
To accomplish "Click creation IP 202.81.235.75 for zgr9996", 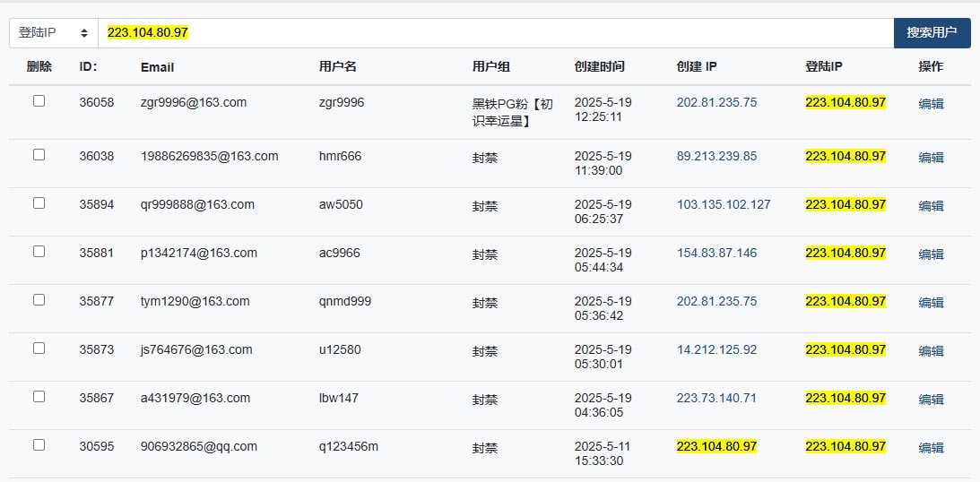I will coord(716,102).
